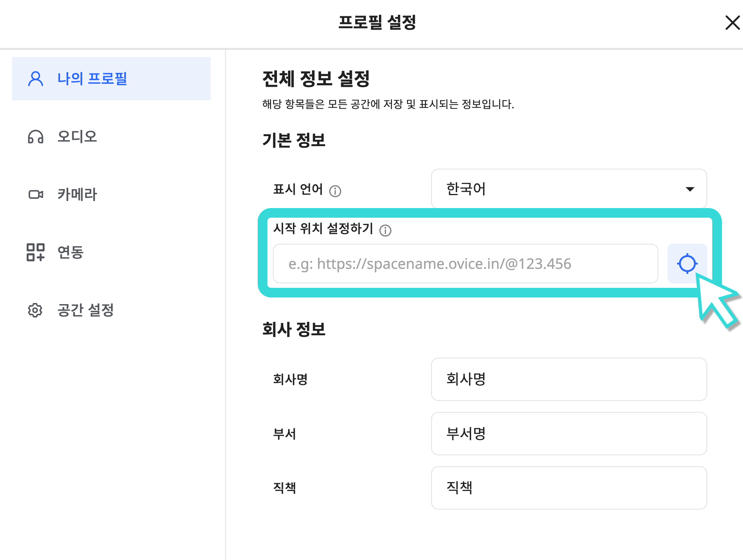Click into the 부서명 department field
The height and width of the screenshot is (560, 743).
point(568,433)
